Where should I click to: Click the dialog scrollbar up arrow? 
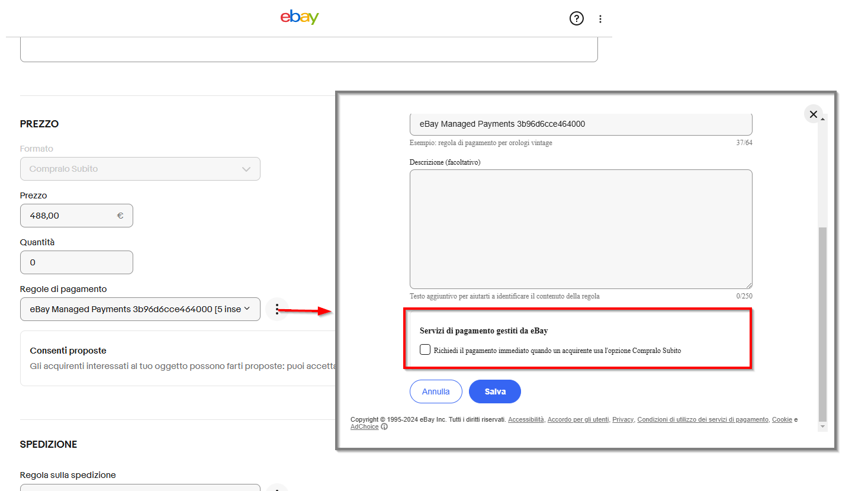[822, 119]
